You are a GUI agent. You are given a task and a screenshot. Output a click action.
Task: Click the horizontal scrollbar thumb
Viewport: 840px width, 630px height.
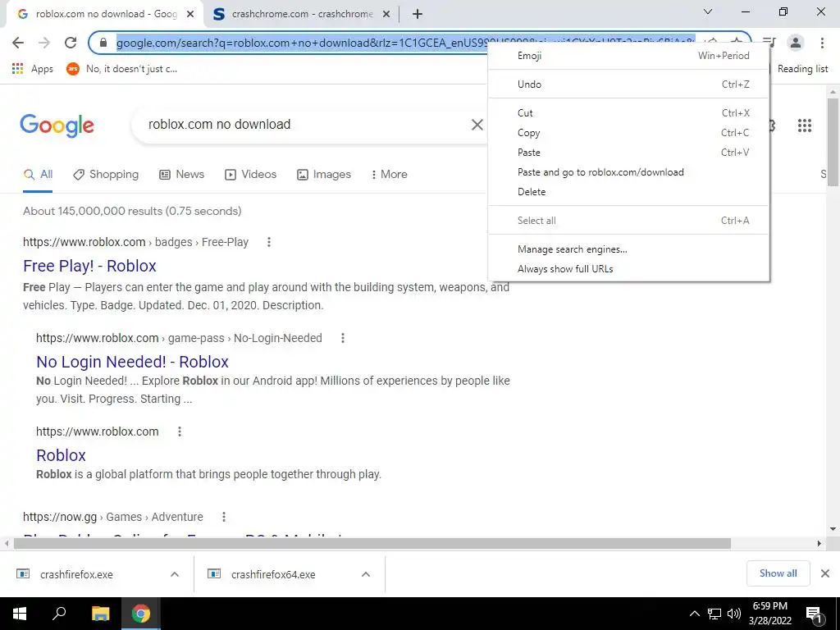[x=372, y=544]
